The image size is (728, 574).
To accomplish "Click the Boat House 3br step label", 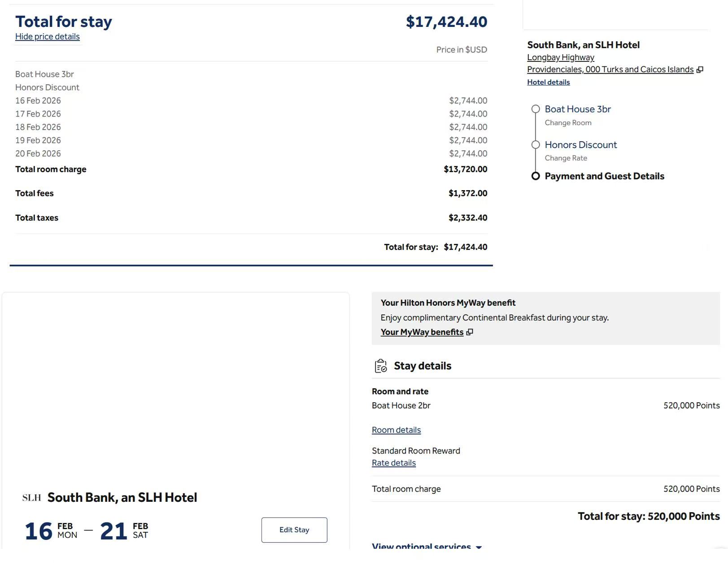I will 578,109.
